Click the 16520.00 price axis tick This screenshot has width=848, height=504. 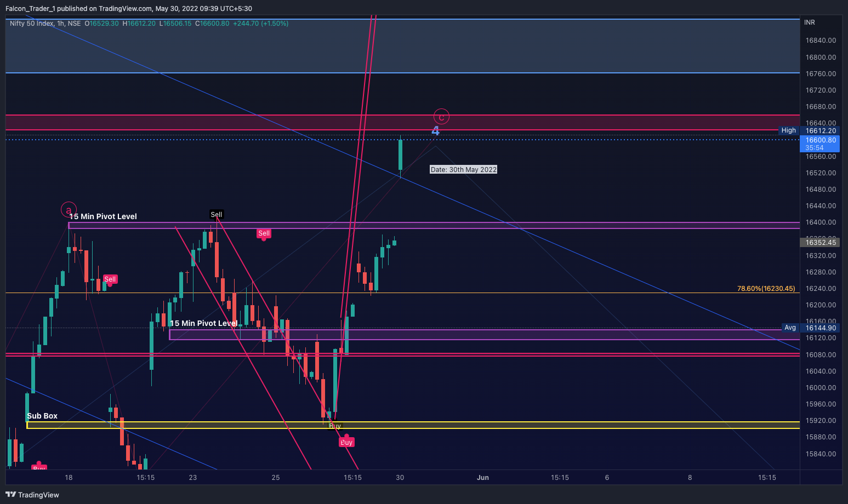click(x=821, y=173)
